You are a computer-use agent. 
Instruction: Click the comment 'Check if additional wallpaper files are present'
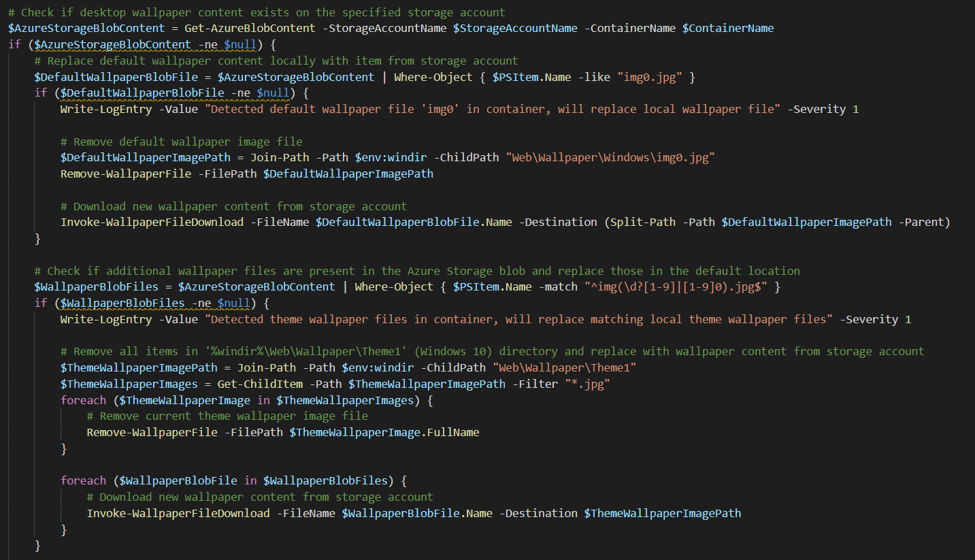pyautogui.click(x=417, y=271)
